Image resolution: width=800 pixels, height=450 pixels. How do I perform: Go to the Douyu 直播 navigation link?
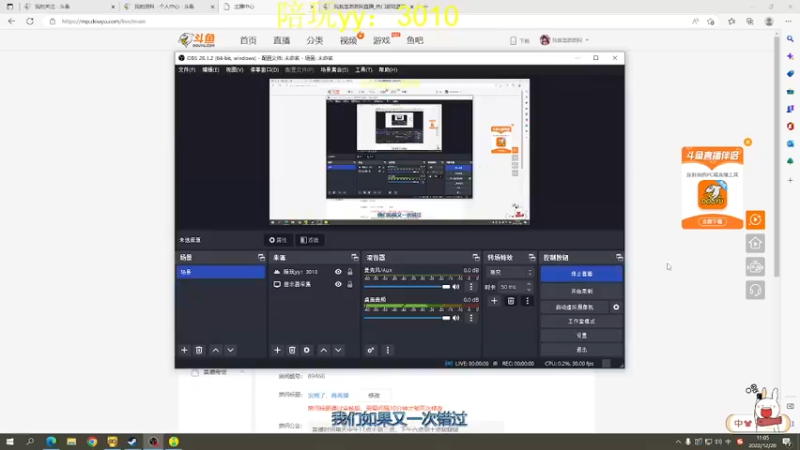281,40
